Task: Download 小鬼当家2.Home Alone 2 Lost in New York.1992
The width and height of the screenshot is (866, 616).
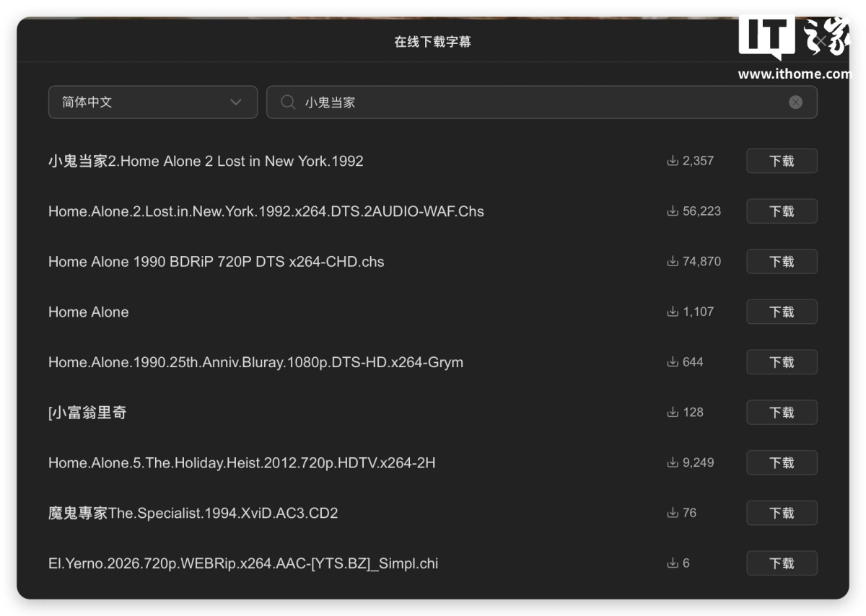Action: click(782, 161)
